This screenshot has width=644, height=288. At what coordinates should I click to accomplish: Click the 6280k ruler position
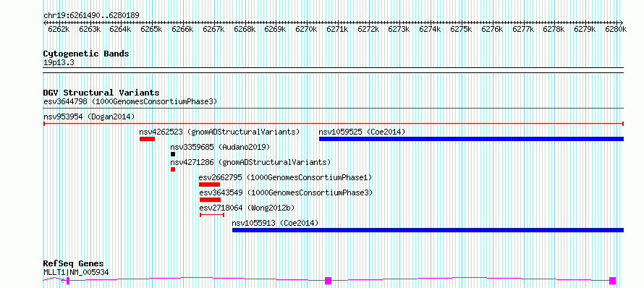pyautogui.click(x=616, y=29)
